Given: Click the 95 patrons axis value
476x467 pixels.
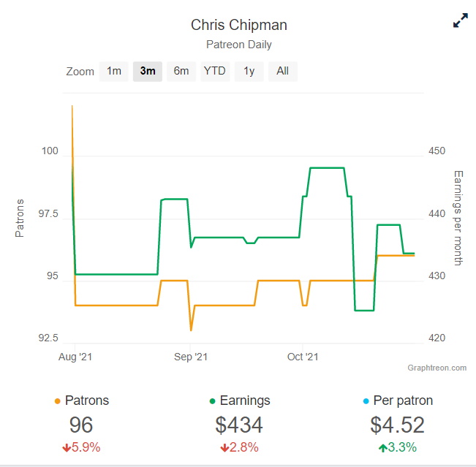Looking at the screenshot, I should [x=52, y=276].
